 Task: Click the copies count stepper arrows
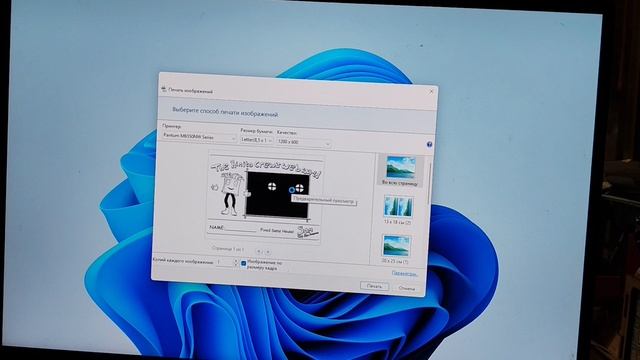pos(236,262)
